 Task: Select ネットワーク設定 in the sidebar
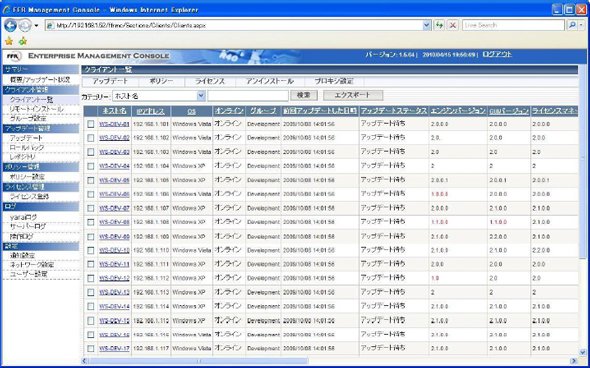(32, 265)
